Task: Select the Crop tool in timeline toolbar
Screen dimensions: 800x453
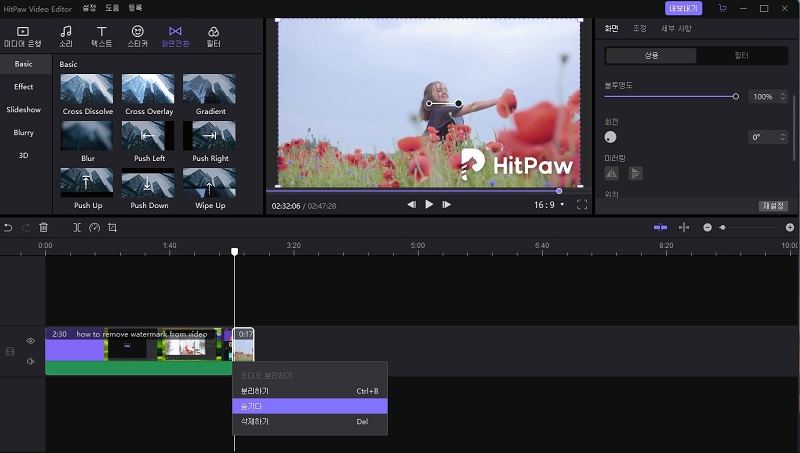Action: [112, 228]
